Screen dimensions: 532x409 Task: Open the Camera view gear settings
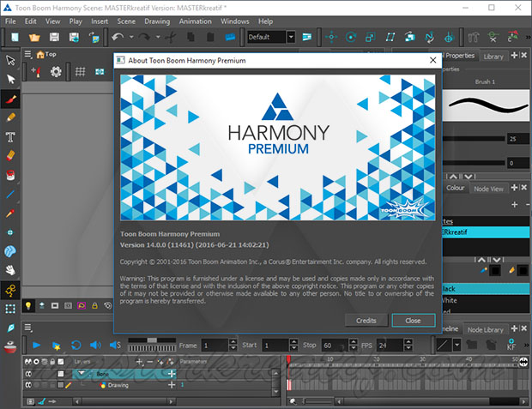pyautogui.click(x=56, y=71)
